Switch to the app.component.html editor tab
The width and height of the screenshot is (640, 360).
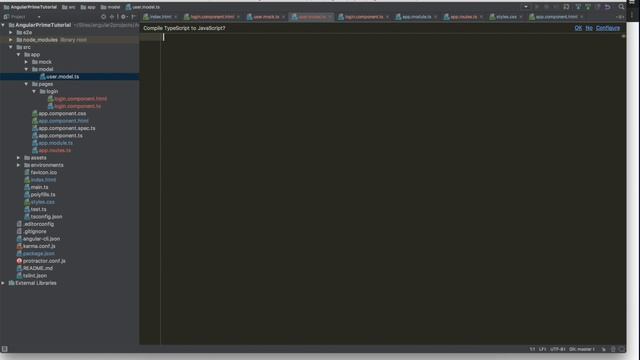556,17
